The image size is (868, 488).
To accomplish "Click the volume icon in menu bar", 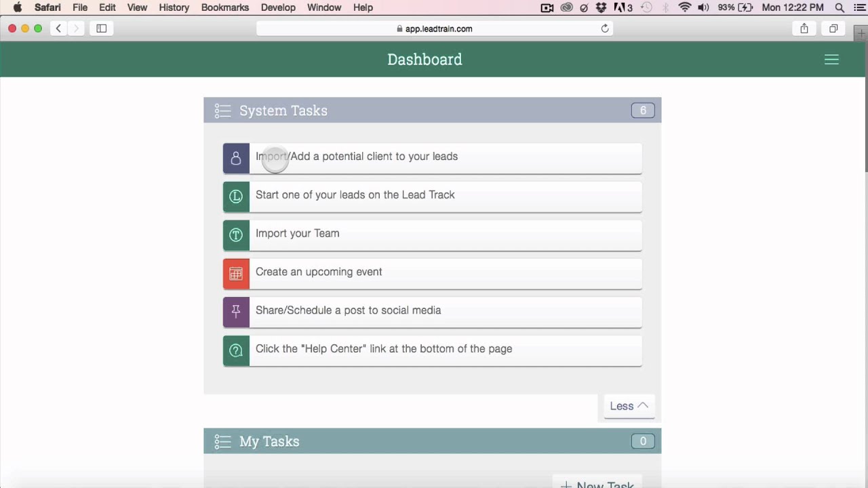I will pos(703,7).
